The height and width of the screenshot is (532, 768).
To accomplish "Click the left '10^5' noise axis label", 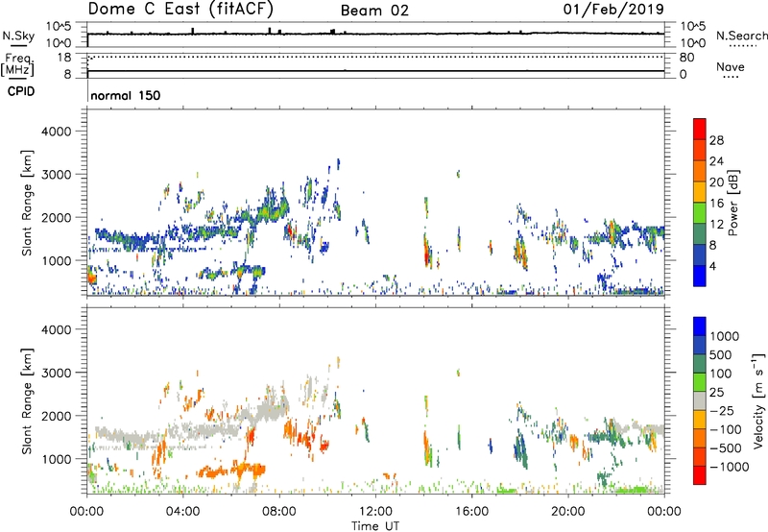I will click(x=60, y=27).
